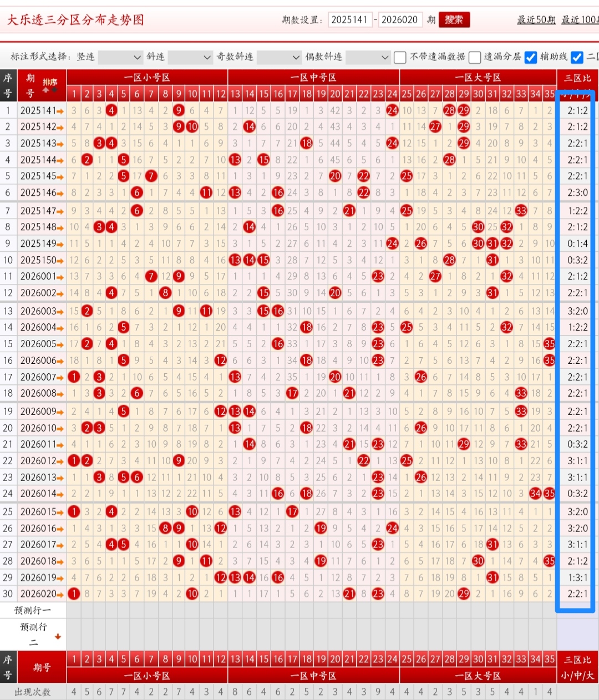Open the 最近50期 link

(536, 20)
